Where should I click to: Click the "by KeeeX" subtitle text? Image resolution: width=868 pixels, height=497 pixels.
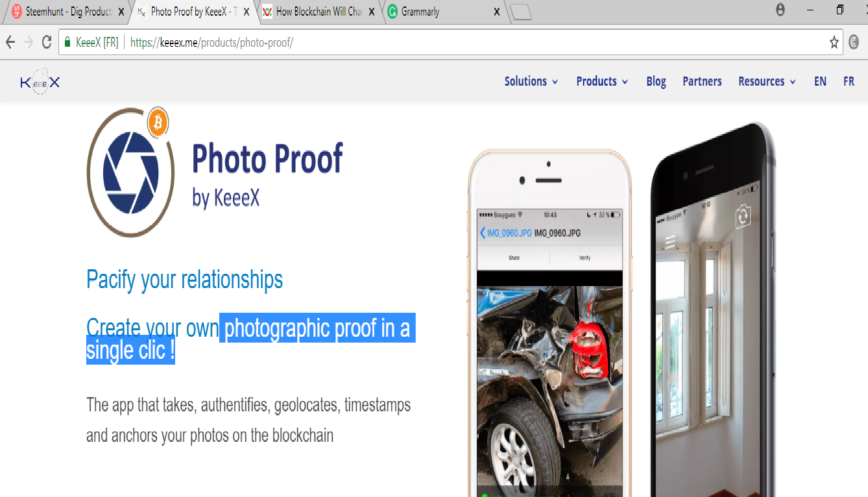[226, 198]
